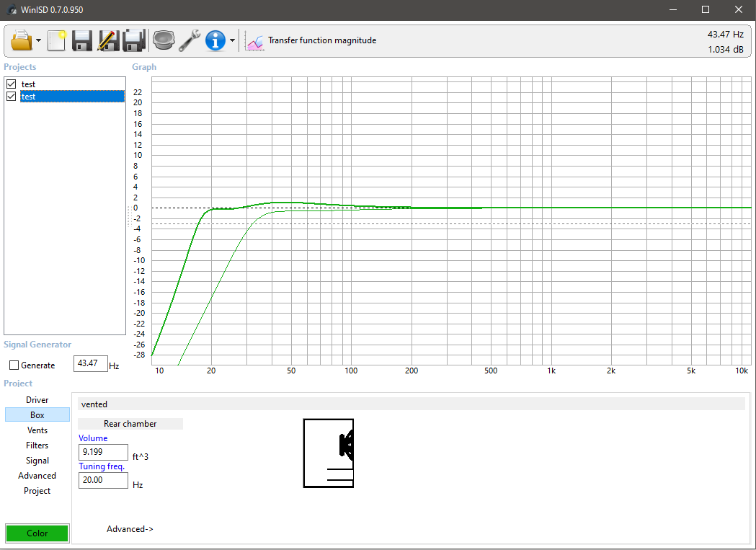Click the Tuning freq. input field
The width and height of the screenshot is (756, 550).
103,480
